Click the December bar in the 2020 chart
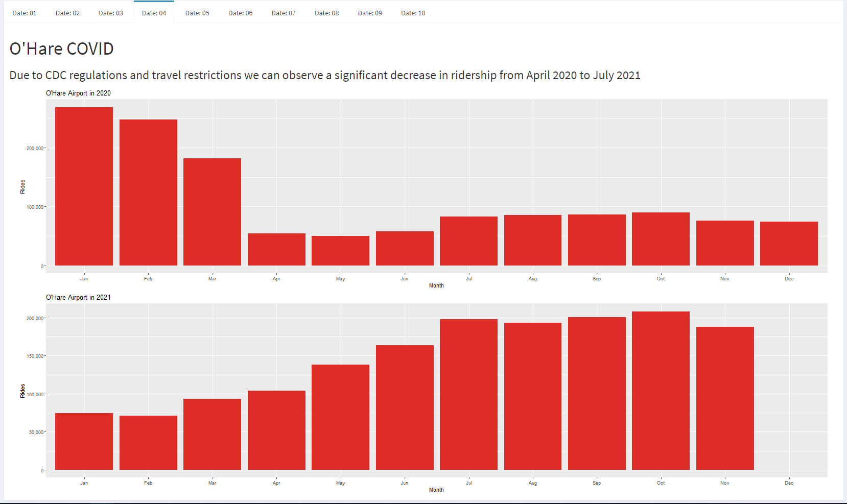The image size is (847, 504). [x=789, y=244]
